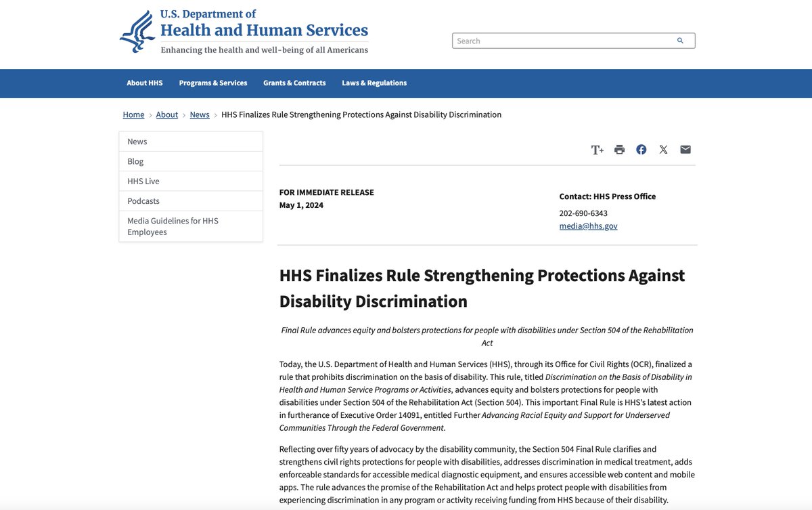Select News in the sidebar
This screenshot has width=812, height=510.
click(x=191, y=142)
